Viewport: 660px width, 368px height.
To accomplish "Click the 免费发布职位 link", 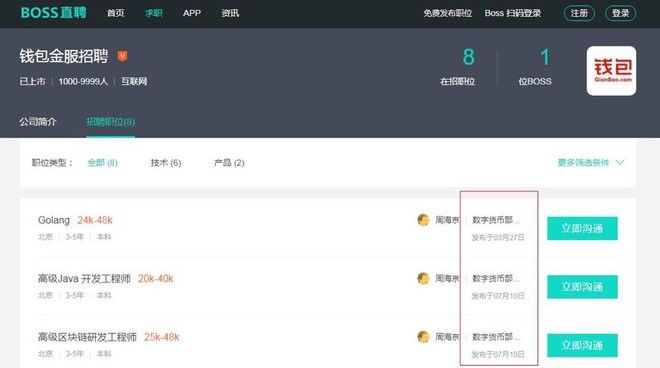I will click(x=447, y=13).
